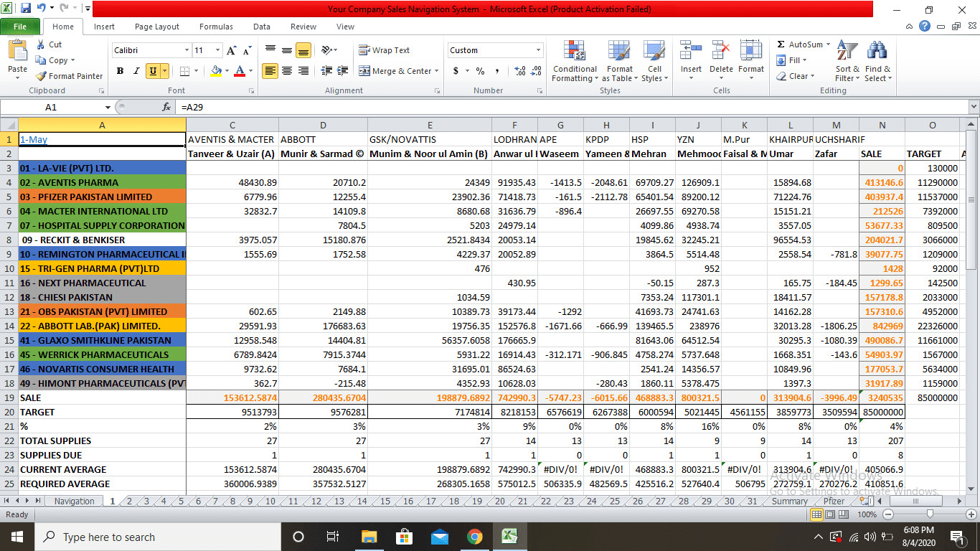Click the AutoSum button
This screenshot has height=551, width=980.
click(x=800, y=44)
